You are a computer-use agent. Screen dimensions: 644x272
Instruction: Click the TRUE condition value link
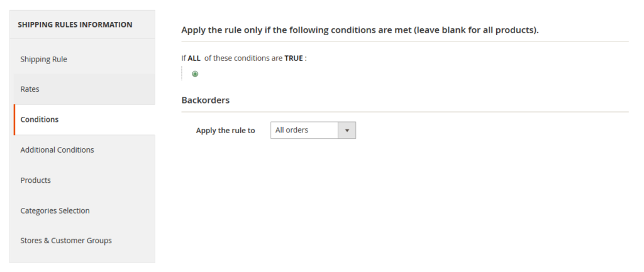[x=293, y=58]
